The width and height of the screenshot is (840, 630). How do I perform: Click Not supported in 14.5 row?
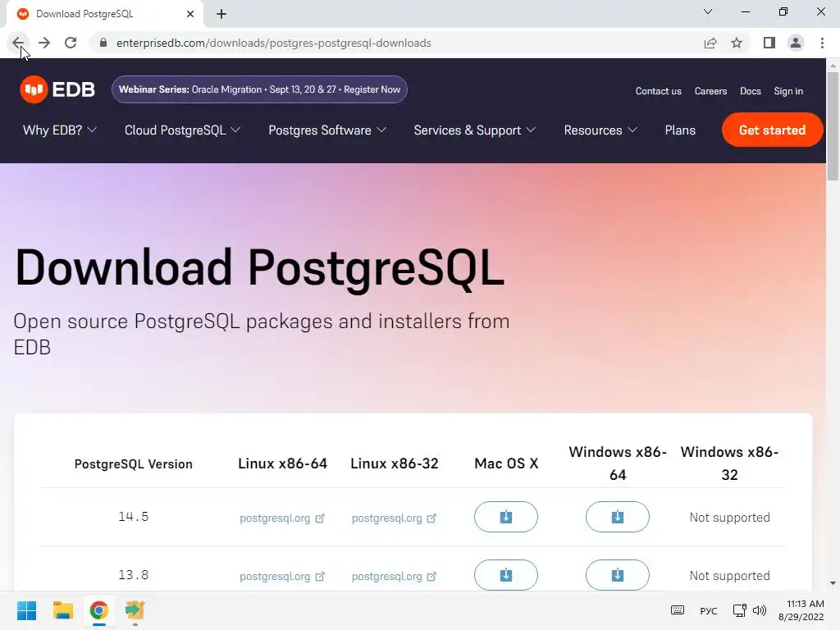pos(729,518)
